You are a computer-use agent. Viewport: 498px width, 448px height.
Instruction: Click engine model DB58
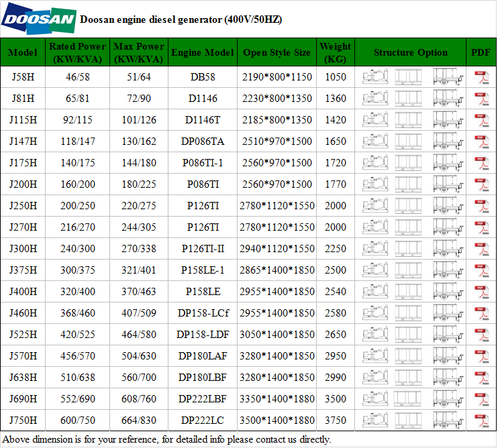203,77
